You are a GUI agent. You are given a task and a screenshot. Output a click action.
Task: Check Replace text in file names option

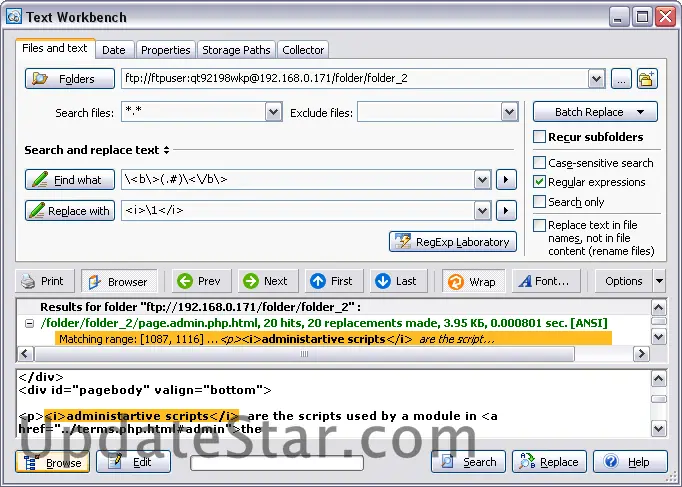539,225
